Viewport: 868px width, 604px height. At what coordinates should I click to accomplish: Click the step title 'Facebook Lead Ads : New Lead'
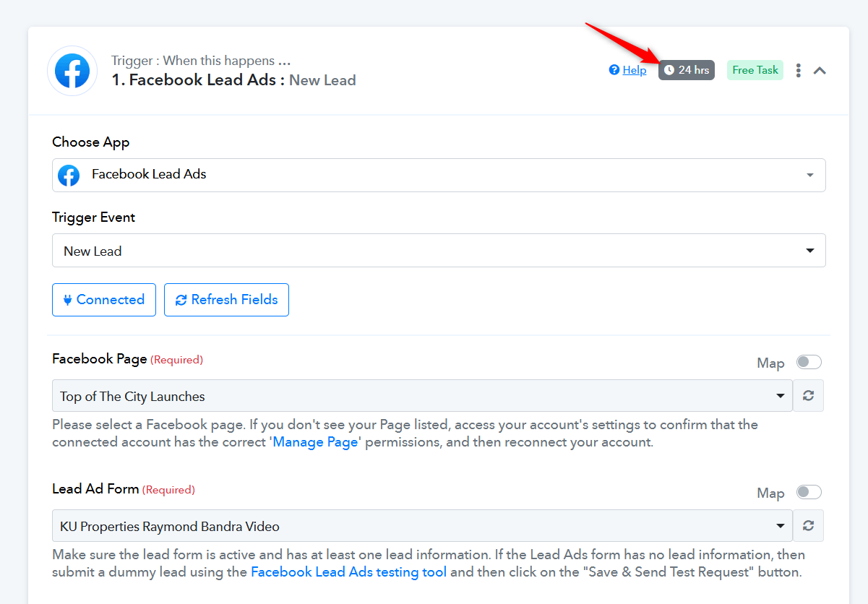pyautogui.click(x=233, y=80)
